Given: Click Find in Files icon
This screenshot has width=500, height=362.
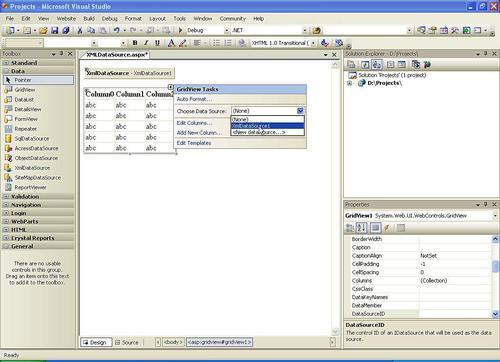Looking at the screenshot, I should (316, 30).
